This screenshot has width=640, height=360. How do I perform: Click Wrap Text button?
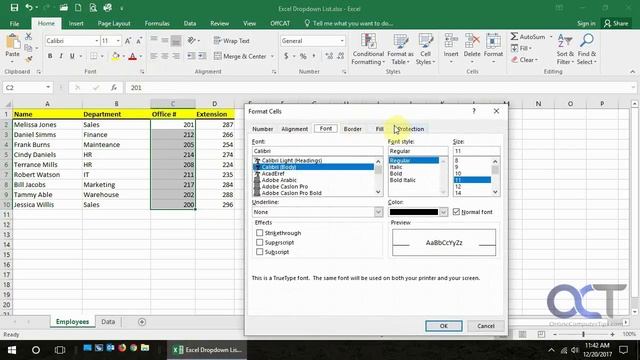[231, 41]
